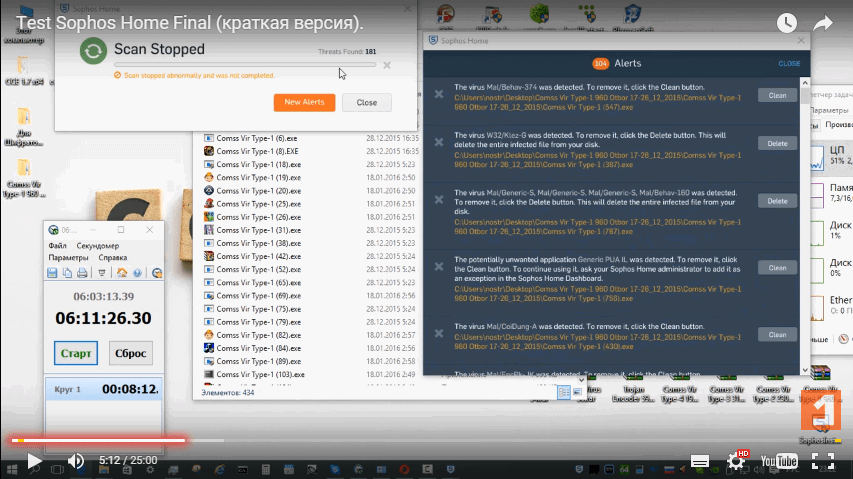Select ЦП graph in Task Manager

(831, 156)
